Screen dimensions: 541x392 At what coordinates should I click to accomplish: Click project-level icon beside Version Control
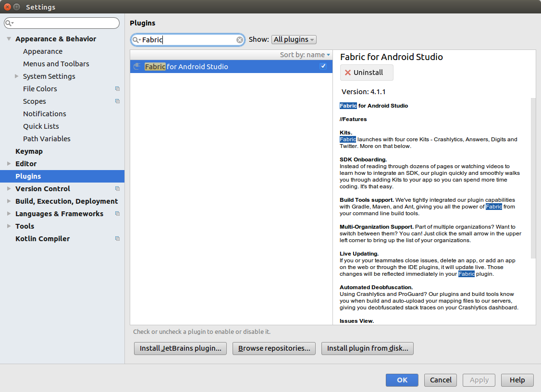(117, 189)
